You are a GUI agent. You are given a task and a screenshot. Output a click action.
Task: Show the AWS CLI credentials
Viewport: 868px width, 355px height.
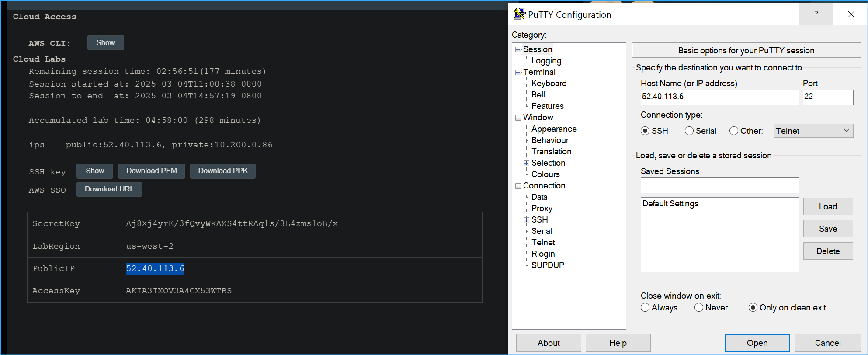click(105, 42)
